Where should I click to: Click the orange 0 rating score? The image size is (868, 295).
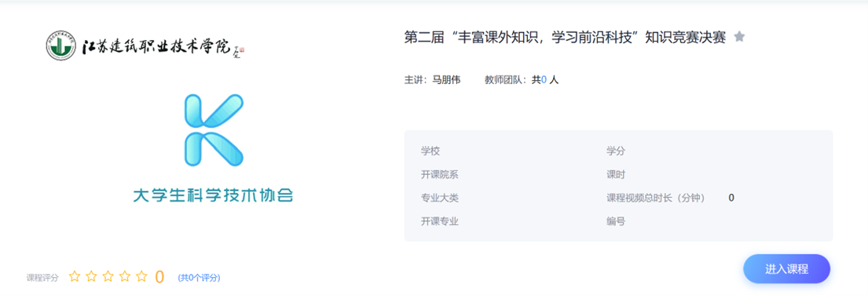click(159, 277)
